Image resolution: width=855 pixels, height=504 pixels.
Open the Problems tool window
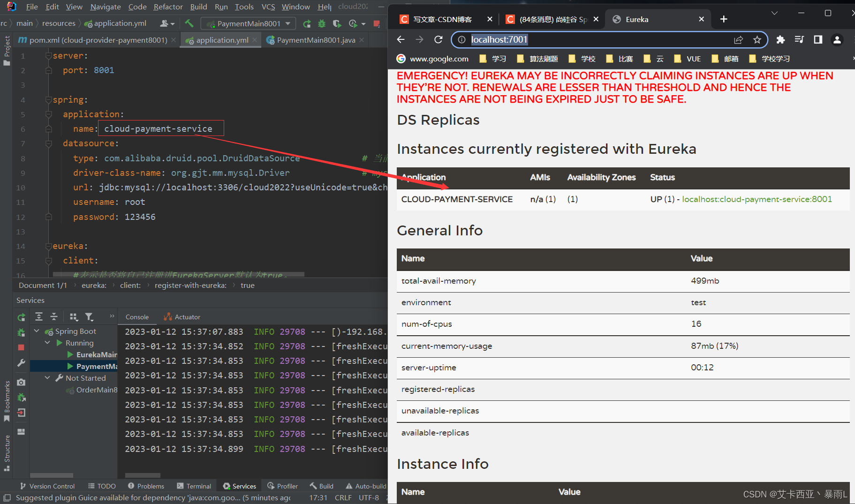[x=146, y=486]
